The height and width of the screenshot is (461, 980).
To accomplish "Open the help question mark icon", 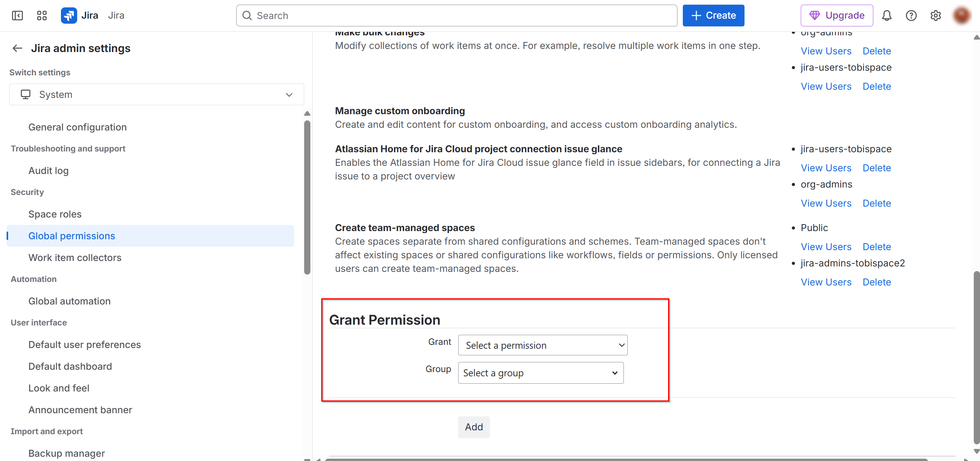I will (x=911, y=16).
